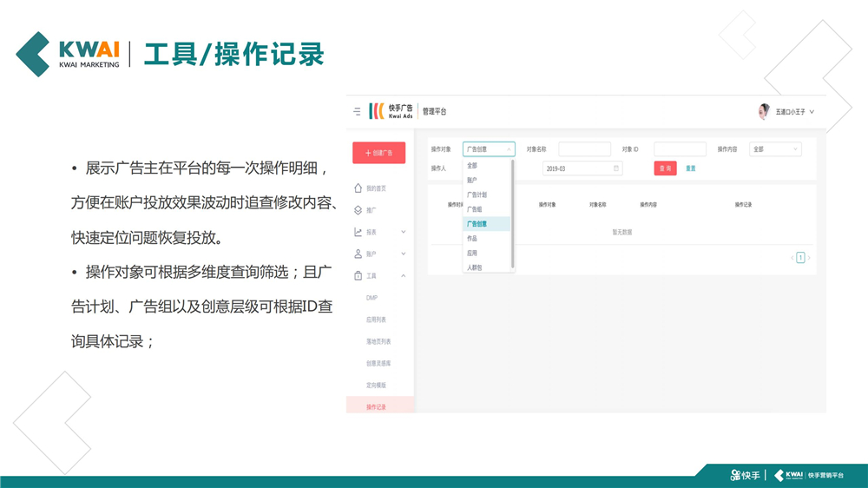Click the home icon next to 我的首页

(x=358, y=188)
